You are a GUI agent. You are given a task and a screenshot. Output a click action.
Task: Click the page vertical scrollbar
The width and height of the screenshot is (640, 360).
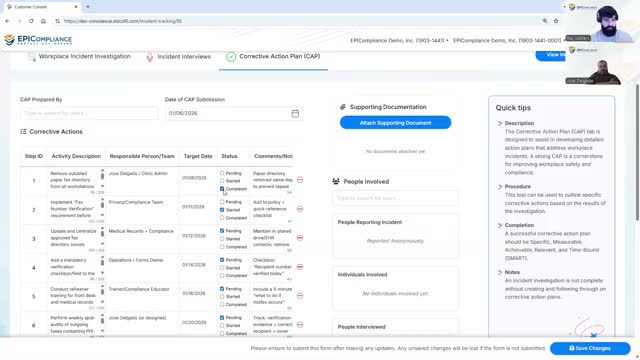tap(637, 153)
